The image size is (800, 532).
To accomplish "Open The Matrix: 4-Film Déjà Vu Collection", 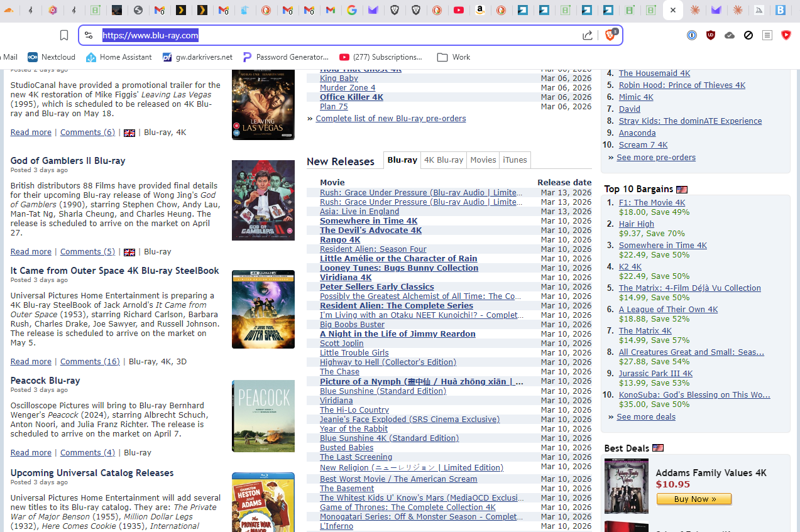I will pos(689,288).
